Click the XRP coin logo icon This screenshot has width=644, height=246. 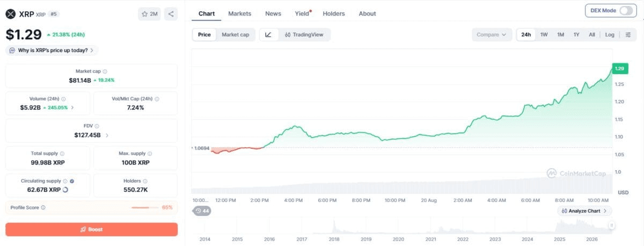(x=11, y=14)
